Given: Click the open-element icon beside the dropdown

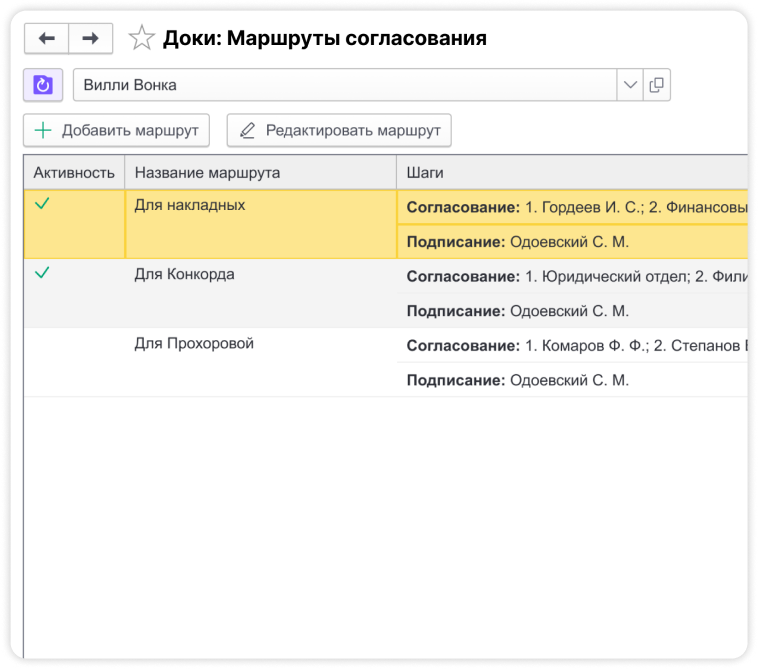Looking at the screenshot, I should tap(656, 85).
